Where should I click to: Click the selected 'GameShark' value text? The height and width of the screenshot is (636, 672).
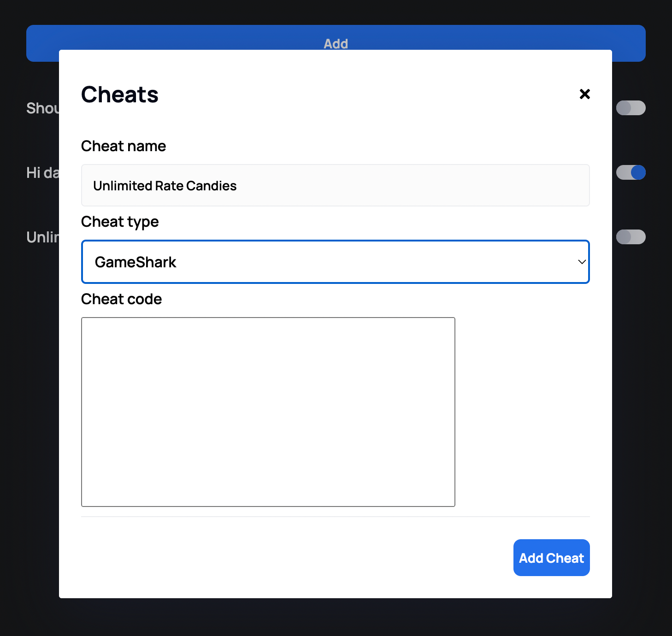136,262
